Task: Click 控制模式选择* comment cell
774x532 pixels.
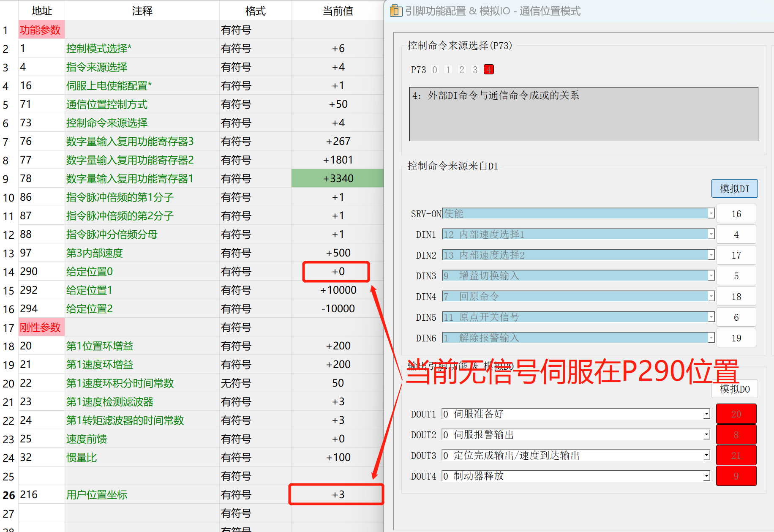Action: (x=142, y=49)
